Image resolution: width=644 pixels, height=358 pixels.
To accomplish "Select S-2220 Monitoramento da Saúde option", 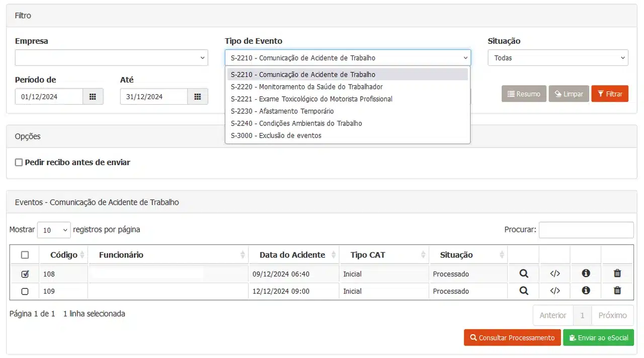I will coord(347,87).
